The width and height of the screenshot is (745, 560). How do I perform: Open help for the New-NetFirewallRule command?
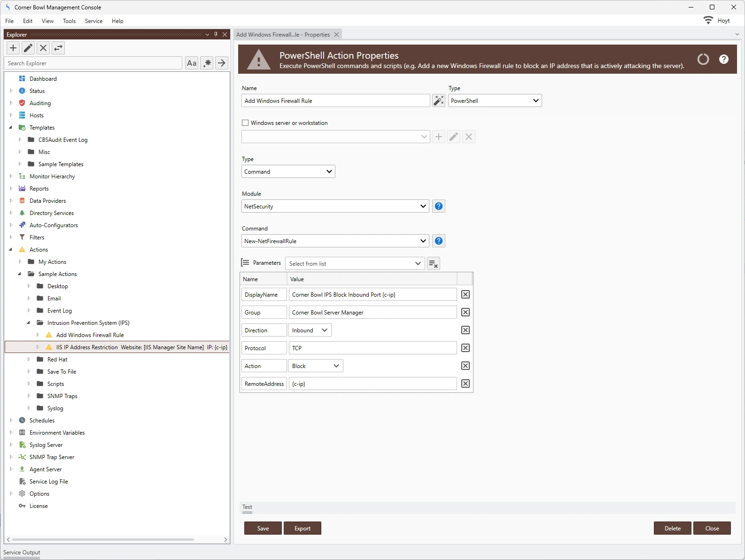click(439, 241)
